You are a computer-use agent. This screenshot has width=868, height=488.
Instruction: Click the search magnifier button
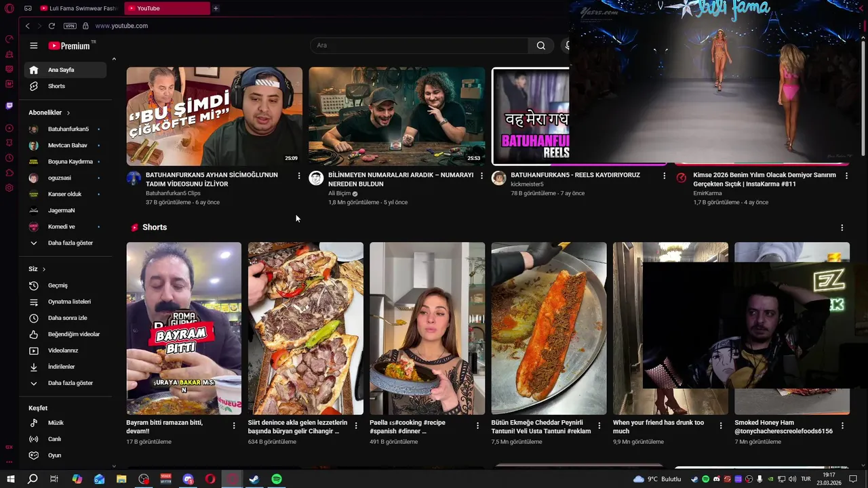coord(540,45)
